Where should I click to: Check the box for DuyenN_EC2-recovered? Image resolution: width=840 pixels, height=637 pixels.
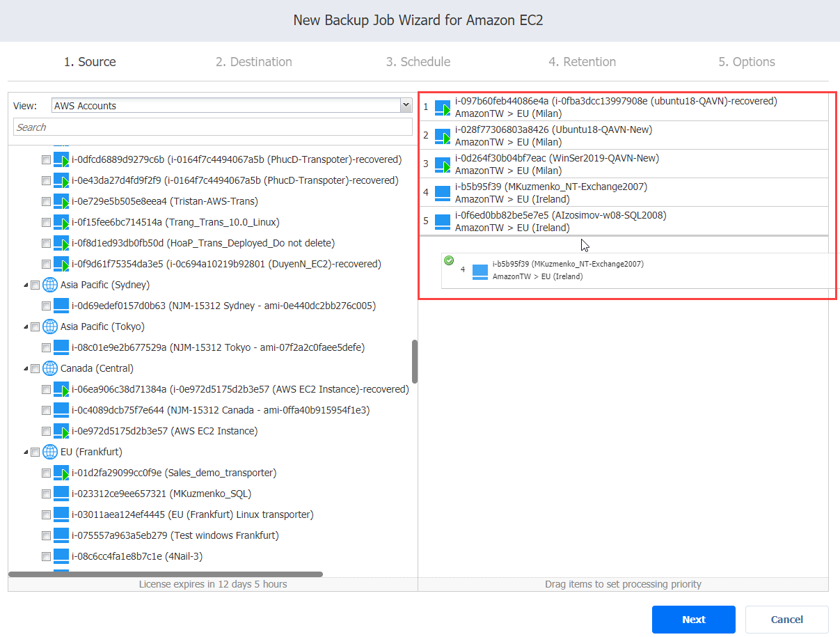[46, 265]
